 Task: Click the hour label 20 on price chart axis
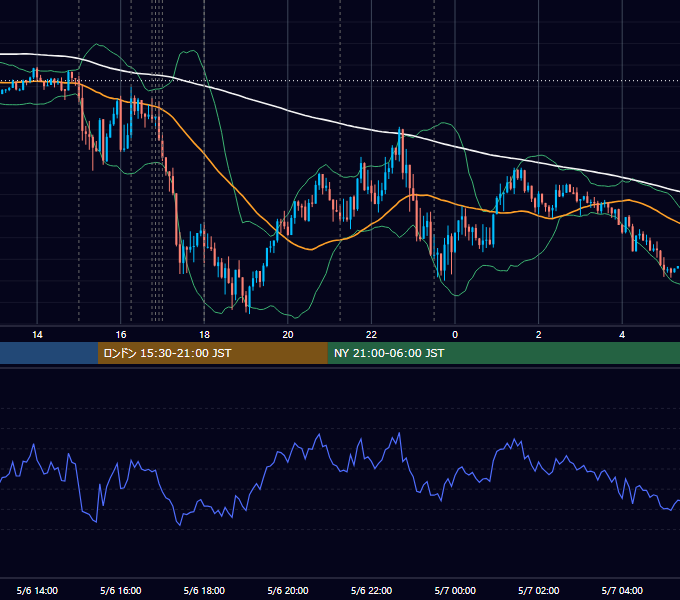(288, 335)
